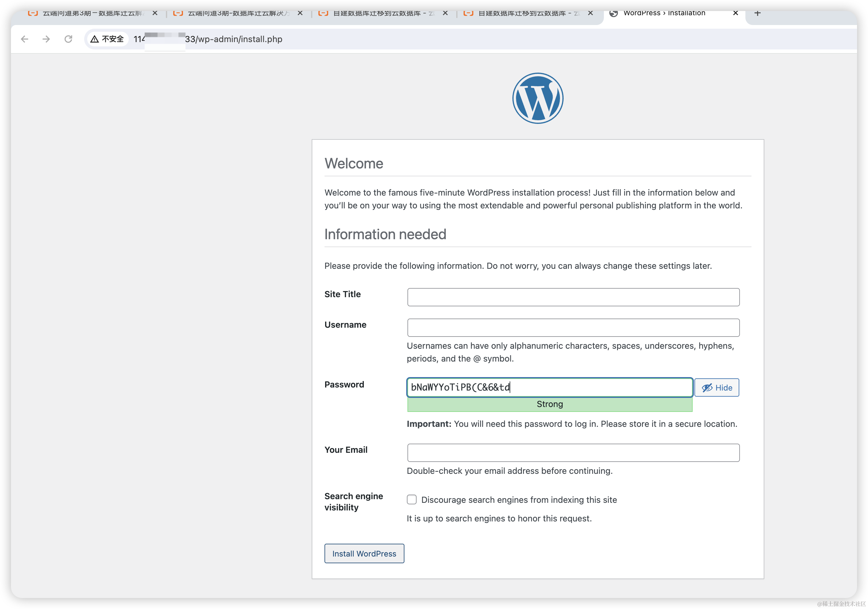
Task: Click the text 'It is up to search engines to honor this request.'
Action: (x=499, y=518)
